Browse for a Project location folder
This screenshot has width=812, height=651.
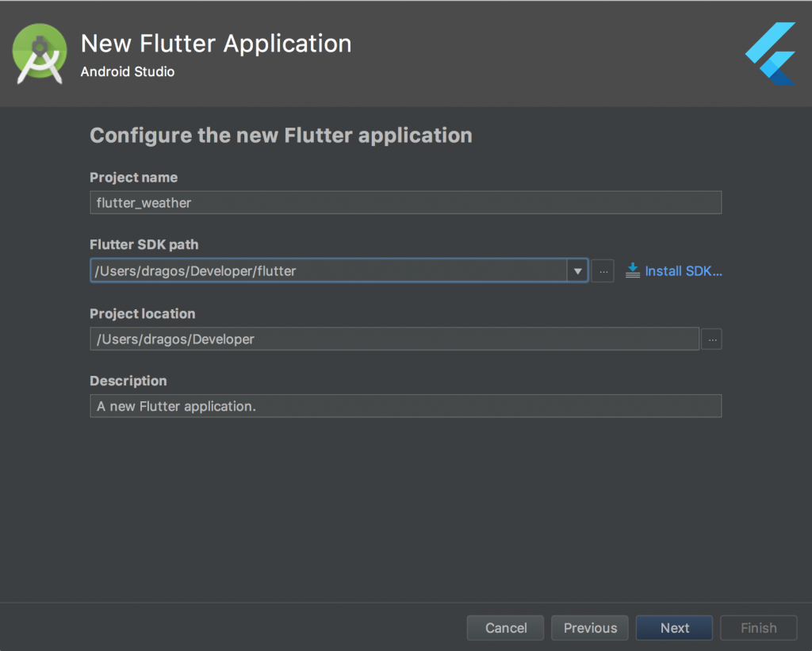click(711, 339)
